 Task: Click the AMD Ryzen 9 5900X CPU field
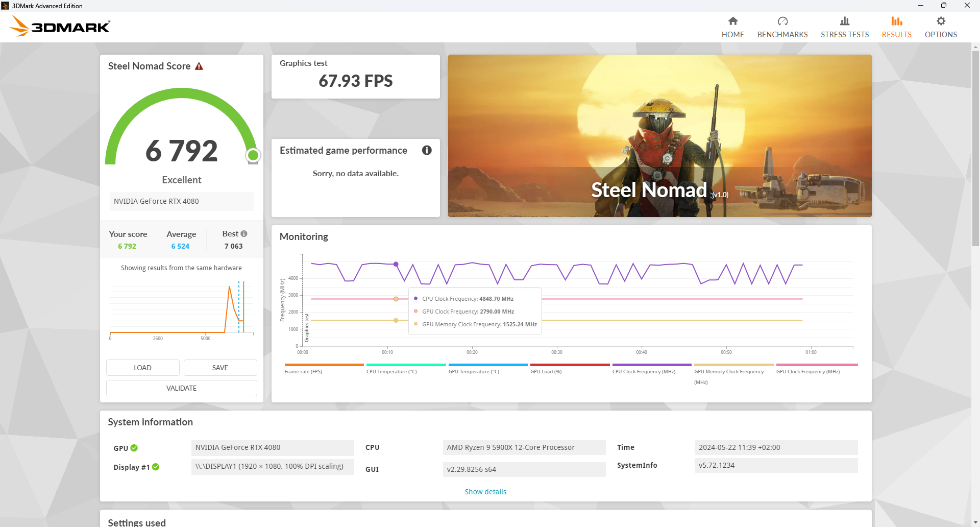click(x=524, y=448)
